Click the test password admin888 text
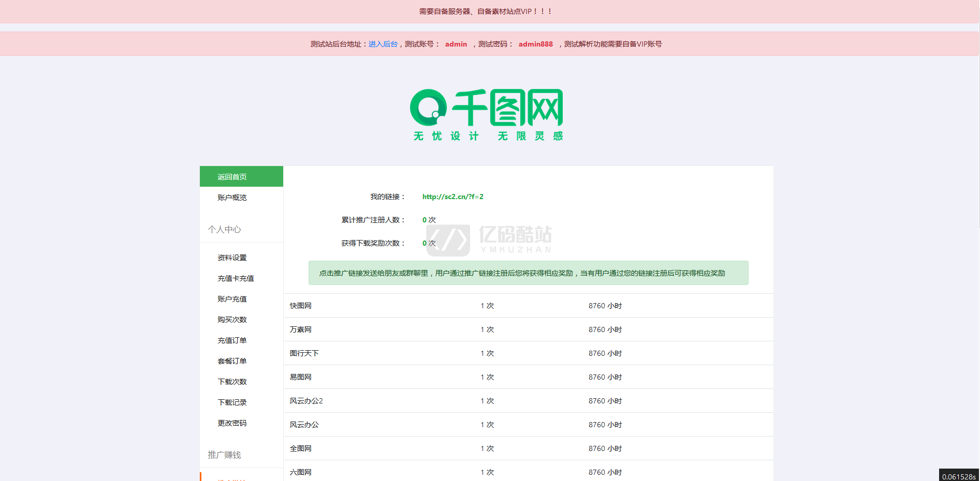The image size is (980, 481). click(x=536, y=44)
